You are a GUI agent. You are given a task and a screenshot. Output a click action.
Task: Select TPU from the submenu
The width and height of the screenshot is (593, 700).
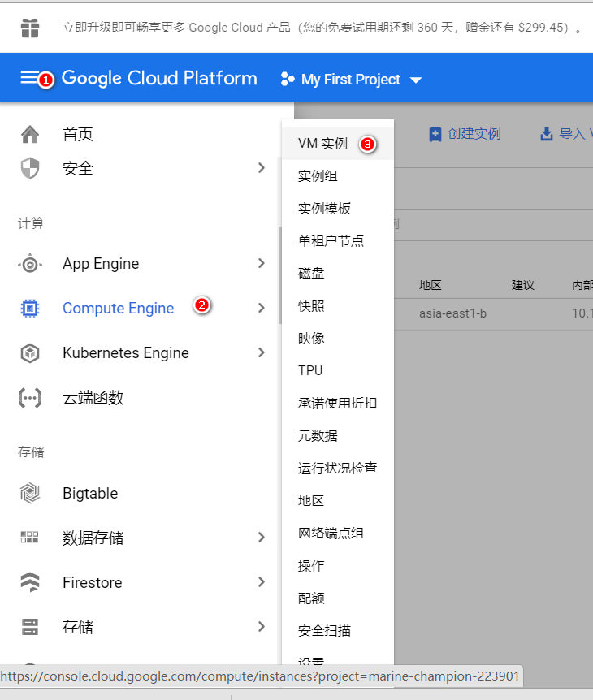[x=338, y=370]
